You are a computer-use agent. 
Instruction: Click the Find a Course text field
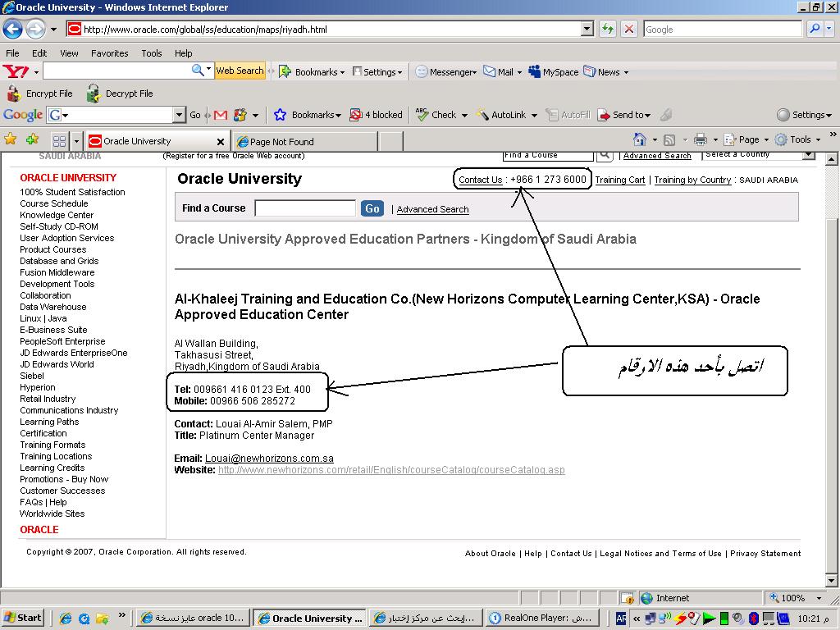click(x=305, y=208)
